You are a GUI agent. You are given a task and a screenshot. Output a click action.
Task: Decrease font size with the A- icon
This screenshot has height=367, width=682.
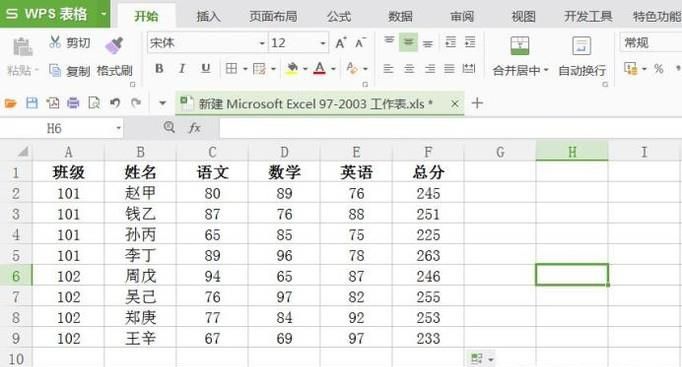pos(360,43)
